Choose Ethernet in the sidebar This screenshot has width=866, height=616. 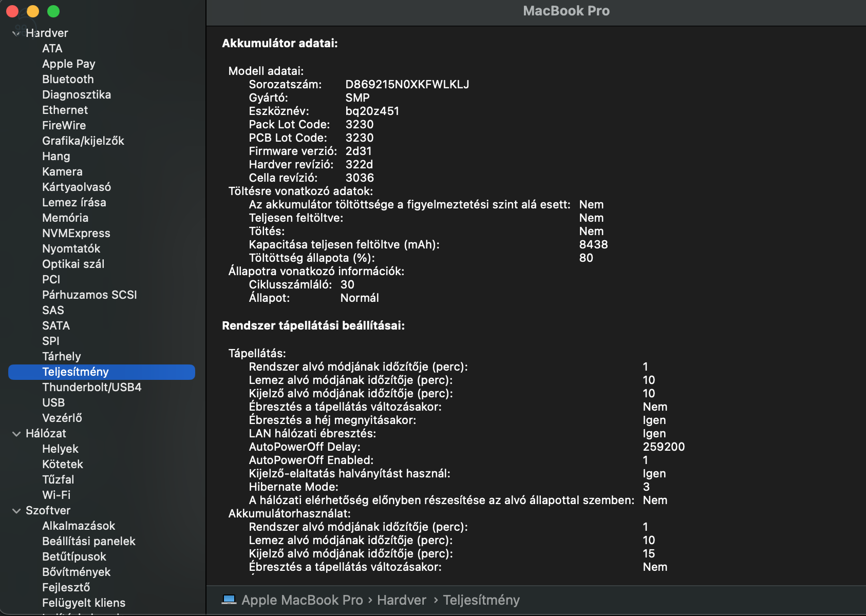point(65,110)
